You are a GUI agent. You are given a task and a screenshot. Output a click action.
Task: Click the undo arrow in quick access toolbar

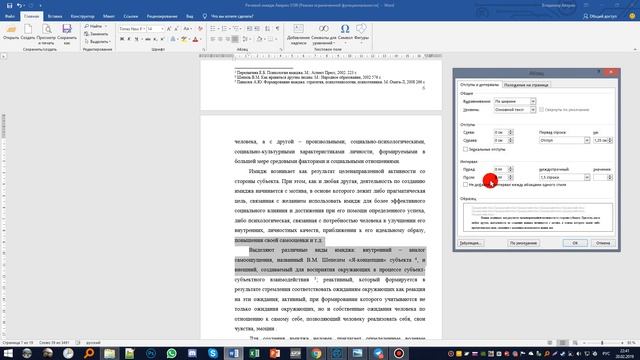tap(19, 6)
